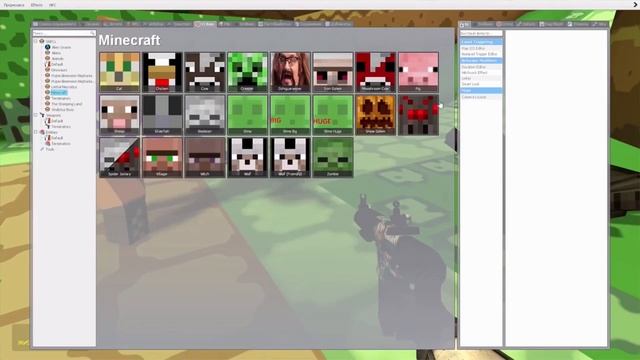
Task: Switch to the active NPCs tab
Action: click(205, 24)
